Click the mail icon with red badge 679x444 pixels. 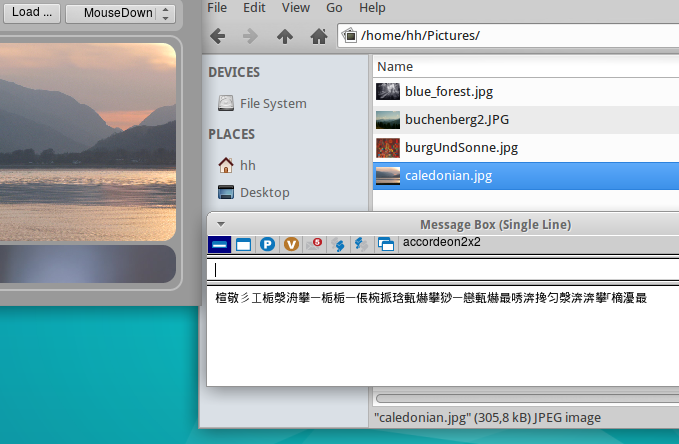point(316,243)
